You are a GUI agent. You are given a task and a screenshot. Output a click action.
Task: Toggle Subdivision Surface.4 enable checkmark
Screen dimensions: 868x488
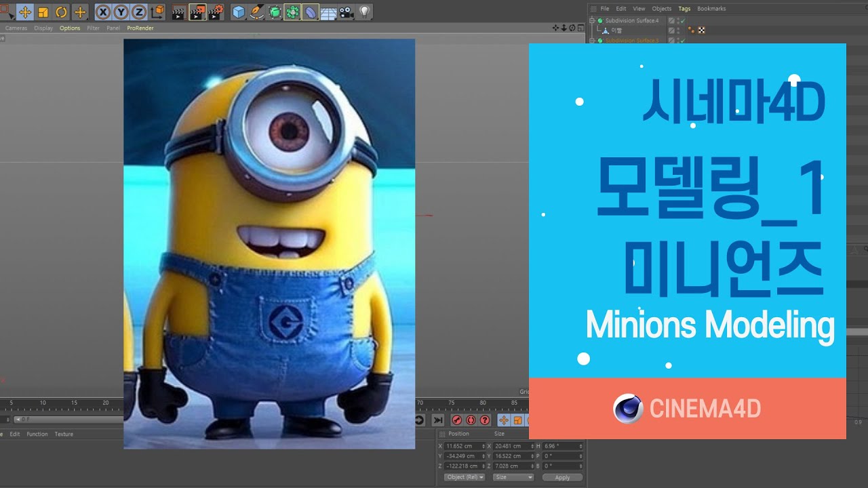683,20
